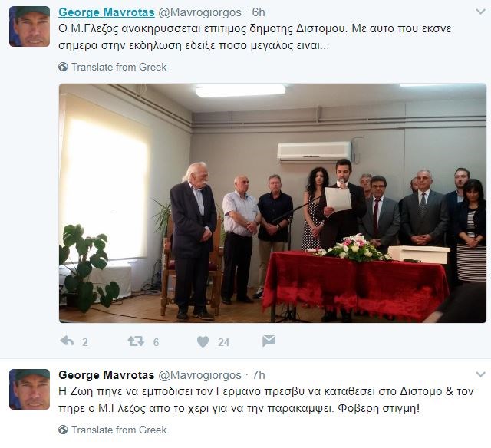491x448 pixels.
Task: Open the retweet count 6 on first tweet
Action: (x=156, y=342)
